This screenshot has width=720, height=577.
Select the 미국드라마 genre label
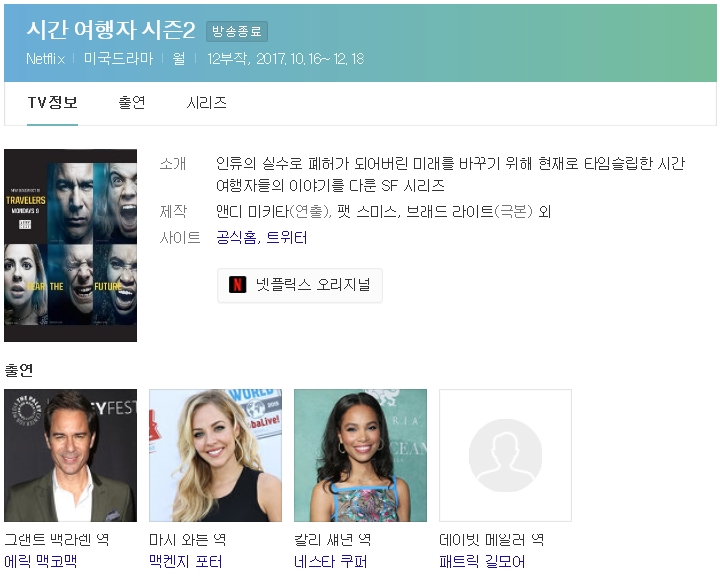pos(118,59)
